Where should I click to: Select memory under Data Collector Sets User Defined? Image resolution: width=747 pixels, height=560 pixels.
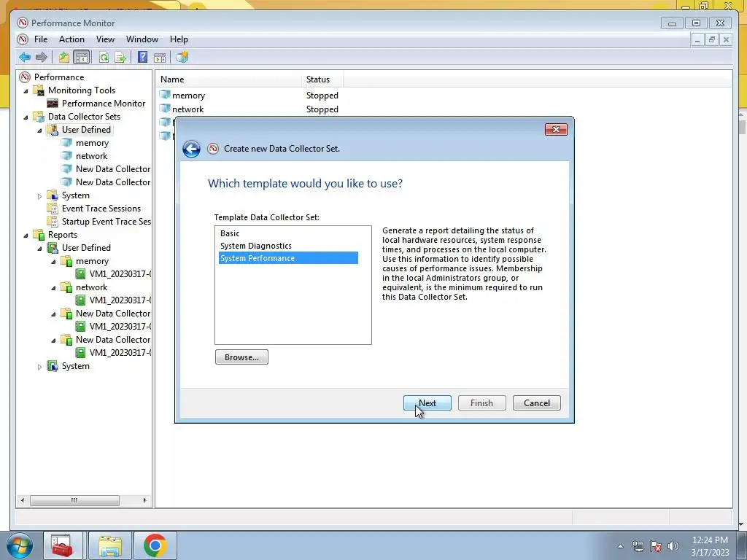[92, 143]
